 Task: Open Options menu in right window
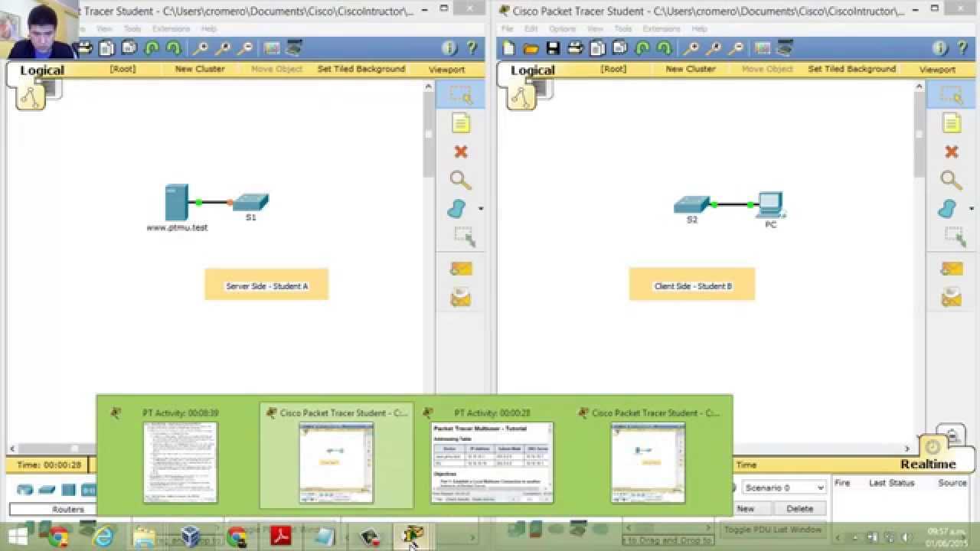[562, 29]
